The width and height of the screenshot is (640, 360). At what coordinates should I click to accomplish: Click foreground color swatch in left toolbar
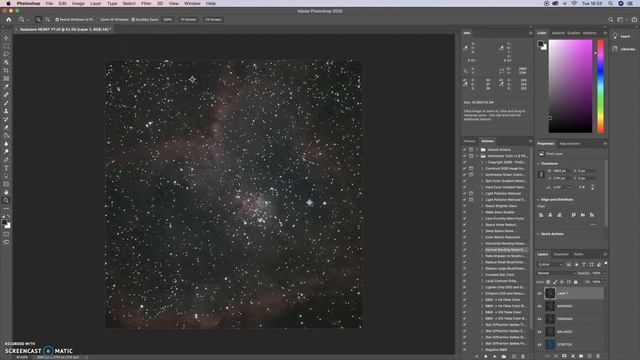(x=4, y=222)
